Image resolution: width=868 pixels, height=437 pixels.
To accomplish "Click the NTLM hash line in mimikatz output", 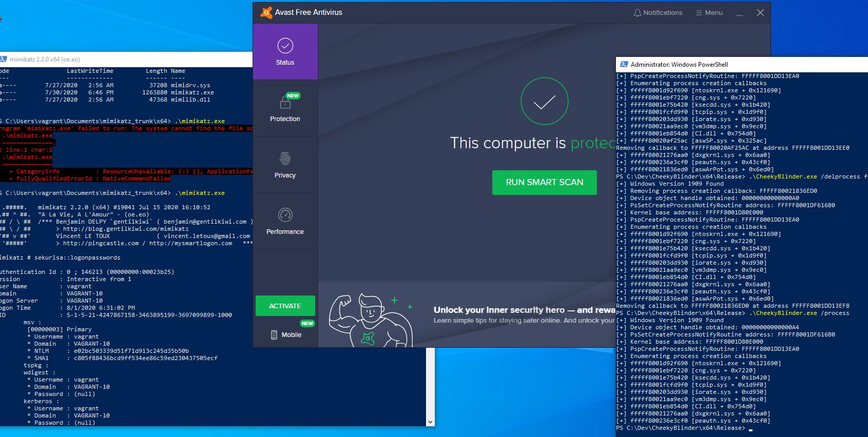I will click(x=108, y=351).
